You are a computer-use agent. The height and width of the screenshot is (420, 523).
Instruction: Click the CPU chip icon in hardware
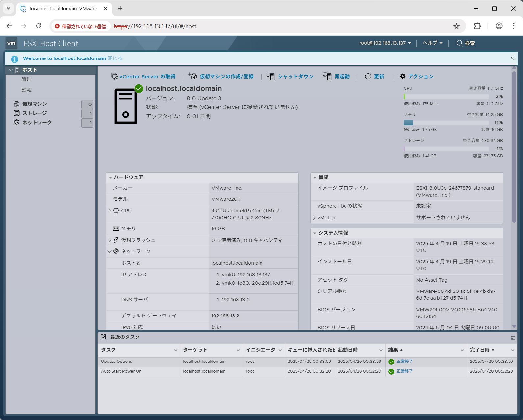pyautogui.click(x=116, y=211)
